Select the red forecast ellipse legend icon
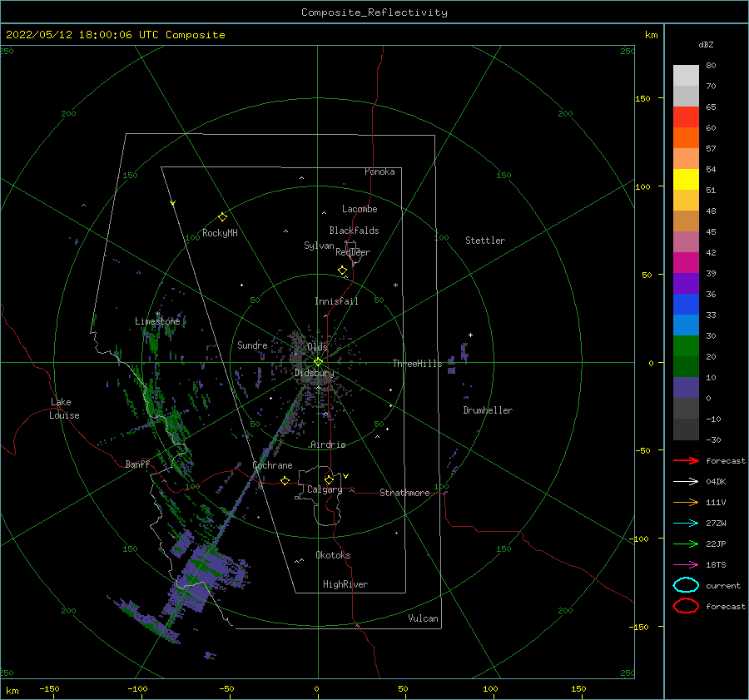The height and width of the screenshot is (700, 749). (686, 606)
